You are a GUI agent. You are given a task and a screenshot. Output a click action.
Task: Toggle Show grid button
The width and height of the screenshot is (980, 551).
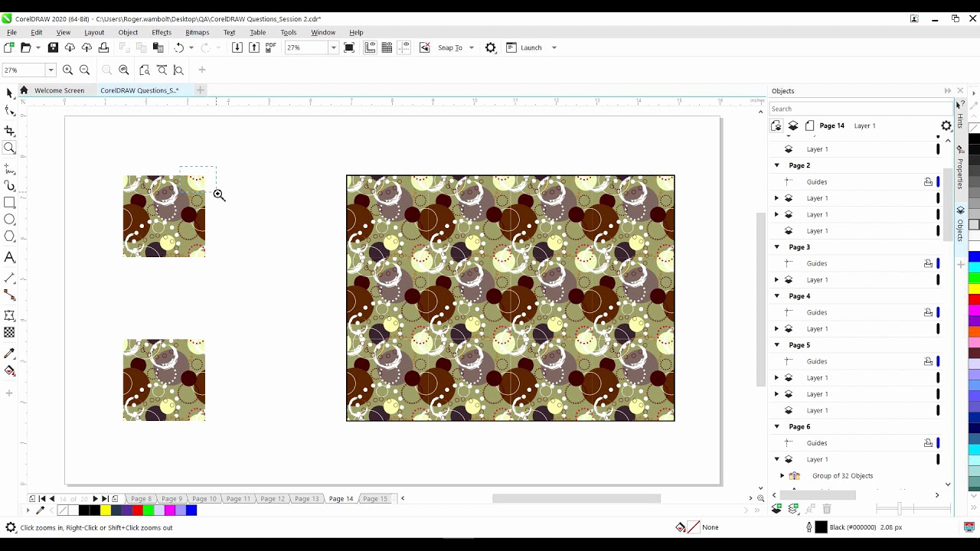pyautogui.click(x=387, y=47)
